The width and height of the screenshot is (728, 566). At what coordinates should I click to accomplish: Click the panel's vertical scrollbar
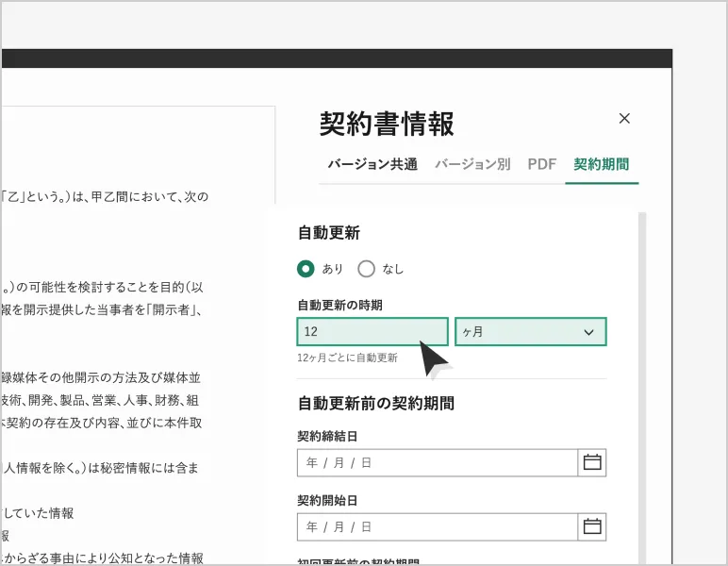(x=642, y=388)
